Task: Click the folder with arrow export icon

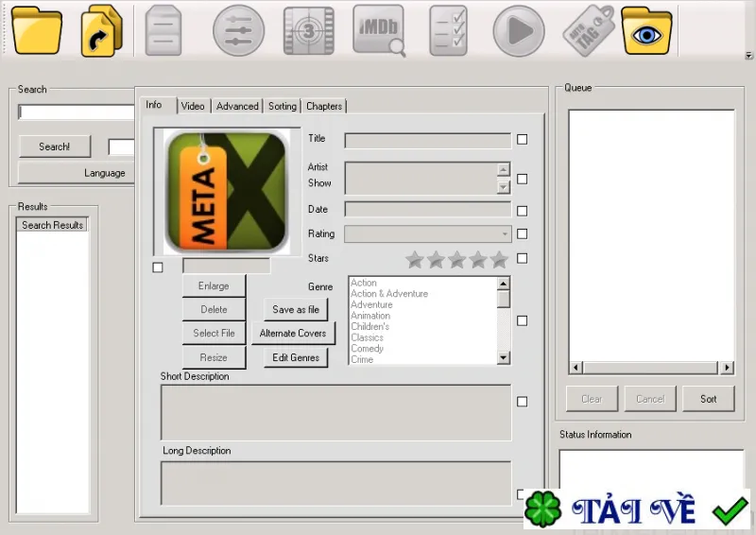Action: (x=101, y=31)
